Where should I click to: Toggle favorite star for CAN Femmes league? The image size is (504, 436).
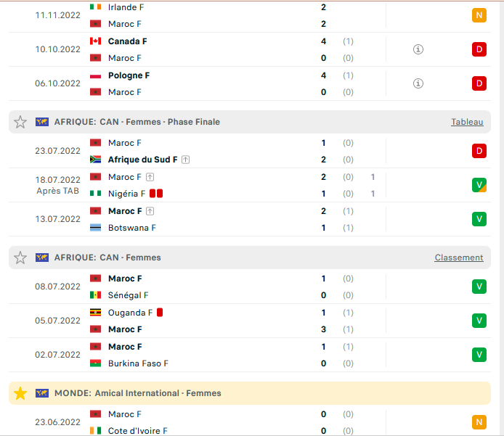coord(20,258)
